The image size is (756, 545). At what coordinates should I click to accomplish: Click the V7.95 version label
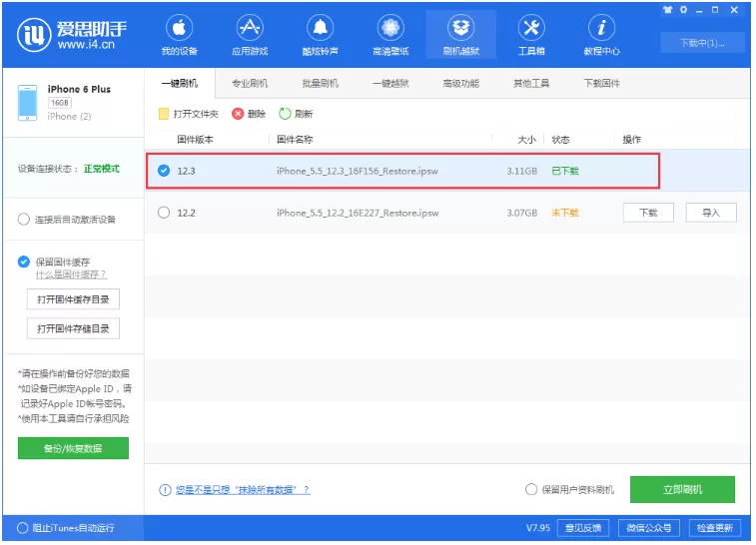click(538, 529)
